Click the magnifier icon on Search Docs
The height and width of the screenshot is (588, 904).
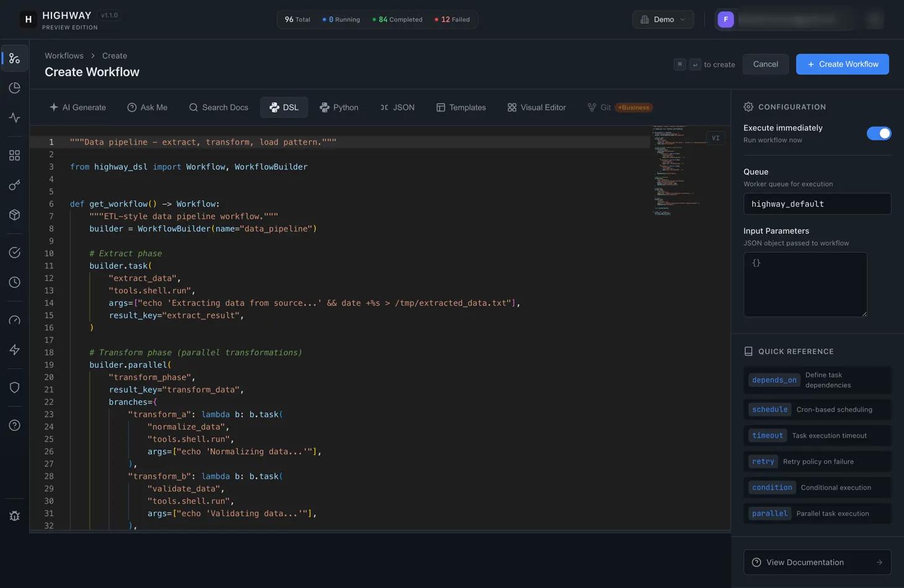[193, 107]
